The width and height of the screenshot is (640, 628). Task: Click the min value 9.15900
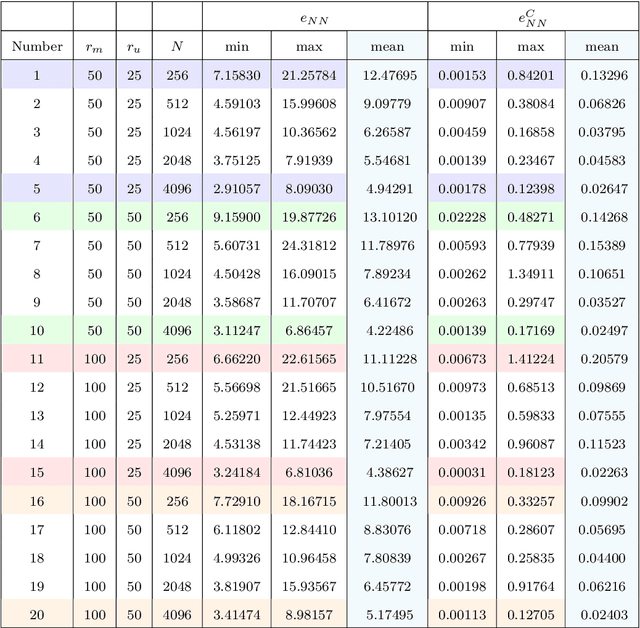coord(237,217)
